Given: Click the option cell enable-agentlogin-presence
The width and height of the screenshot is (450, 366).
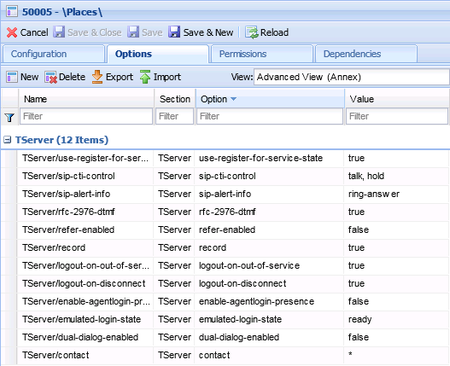Looking at the screenshot, I should coord(256,302).
